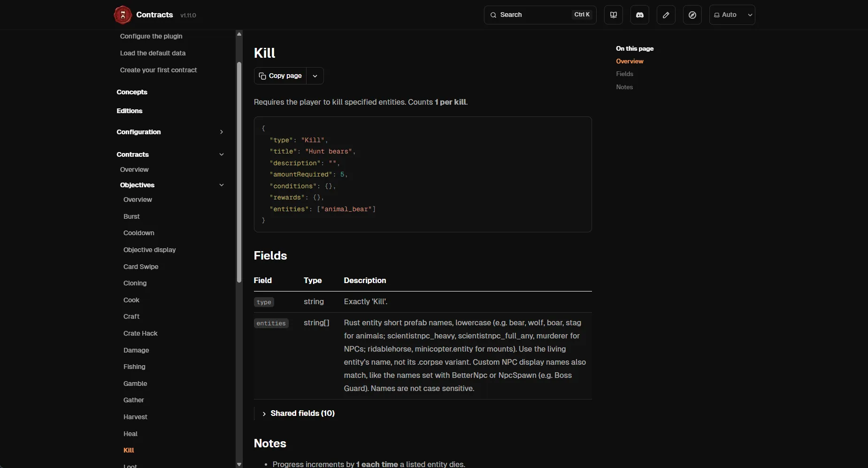Open the Copy page dropdown arrow
868x468 pixels.
(x=315, y=76)
